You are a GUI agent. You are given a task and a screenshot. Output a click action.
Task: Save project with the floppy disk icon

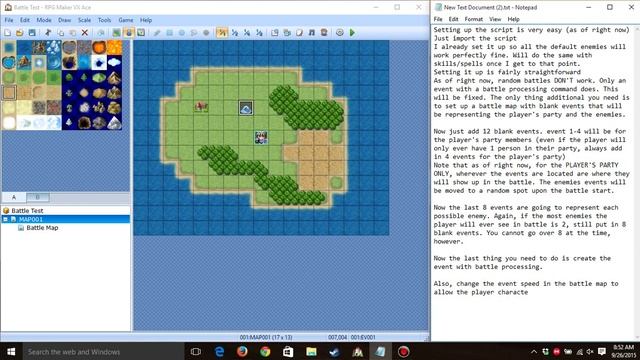[x=32, y=33]
